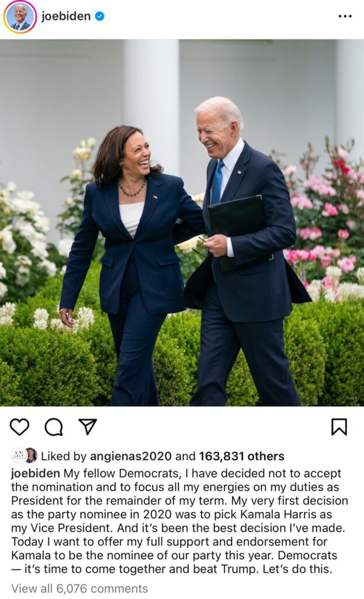Image resolution: width=364 pixels, height=599 pixels.
Task: Tap the white column in the photo background
Action: [x=152, y=103]
